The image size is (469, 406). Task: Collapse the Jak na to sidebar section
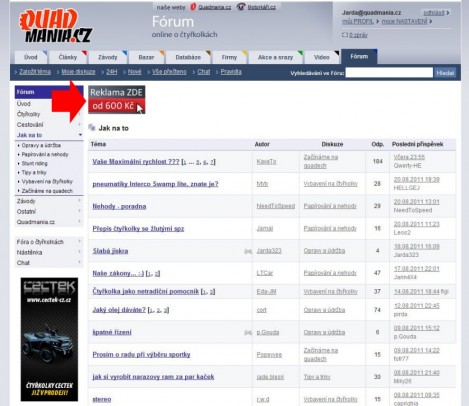80,135
